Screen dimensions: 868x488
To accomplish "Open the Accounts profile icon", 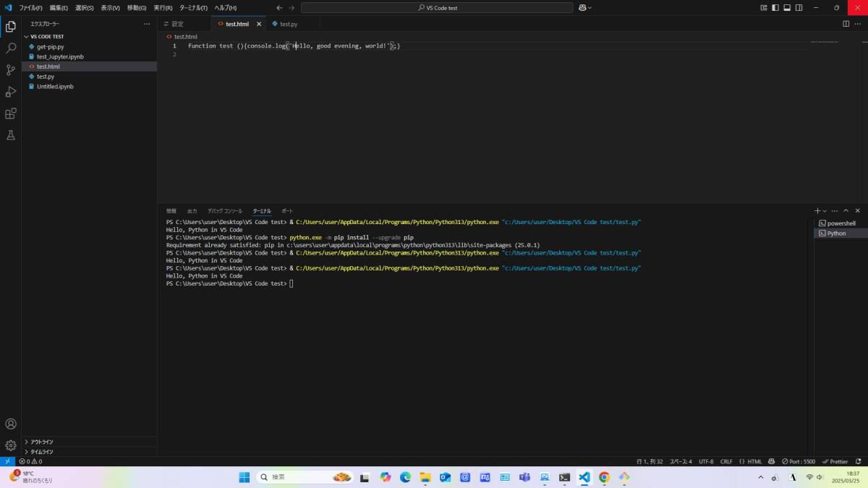I will coord(11,424).
